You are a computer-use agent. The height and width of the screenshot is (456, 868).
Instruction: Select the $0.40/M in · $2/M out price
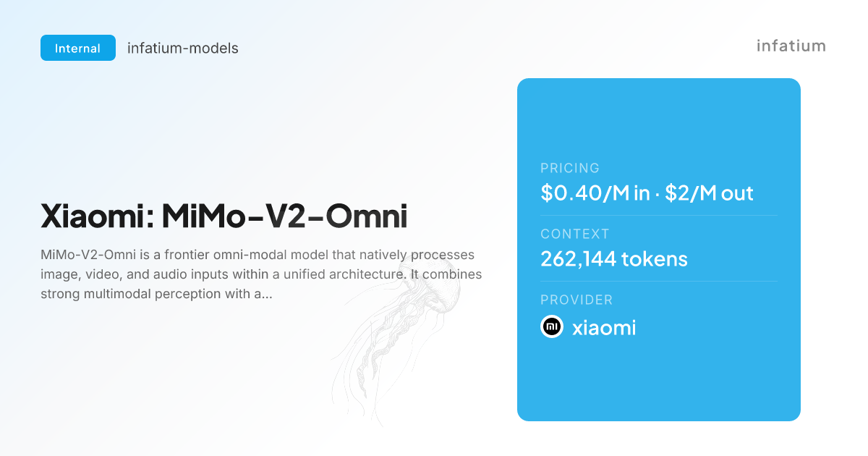pyautogui.click(x=647, y=193)
